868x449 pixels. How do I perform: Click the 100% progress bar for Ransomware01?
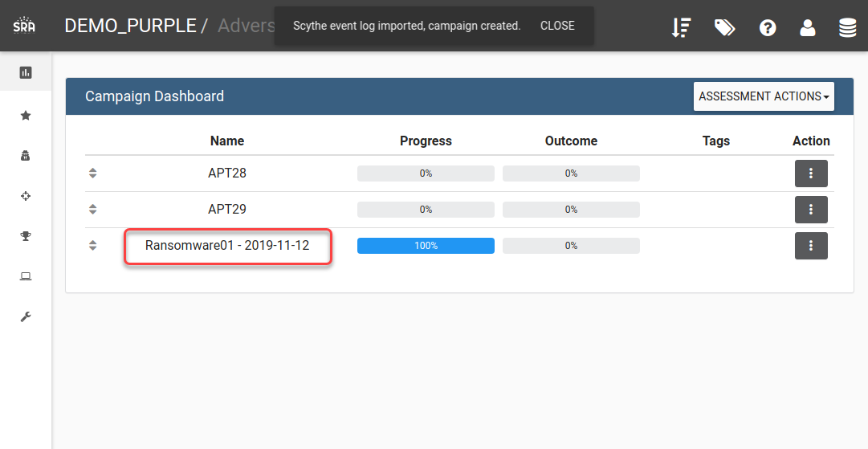pos(426,246)
